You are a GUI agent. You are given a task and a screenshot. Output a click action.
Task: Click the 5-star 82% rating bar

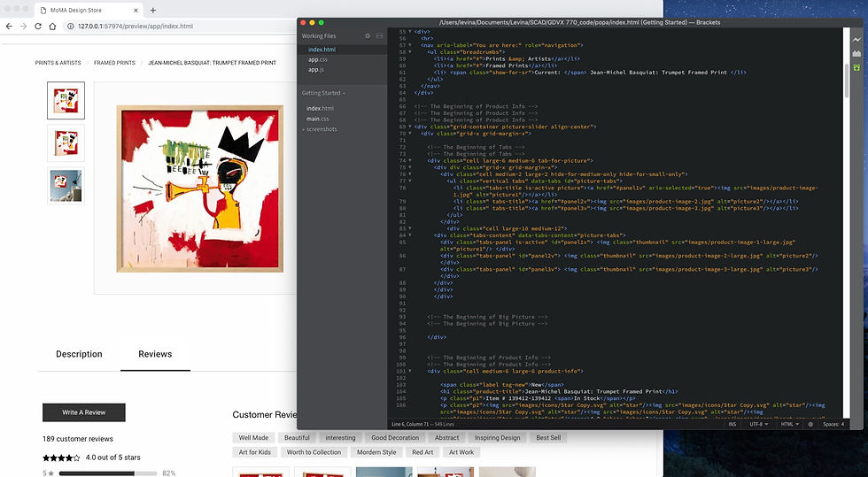[x=108, y=473]
